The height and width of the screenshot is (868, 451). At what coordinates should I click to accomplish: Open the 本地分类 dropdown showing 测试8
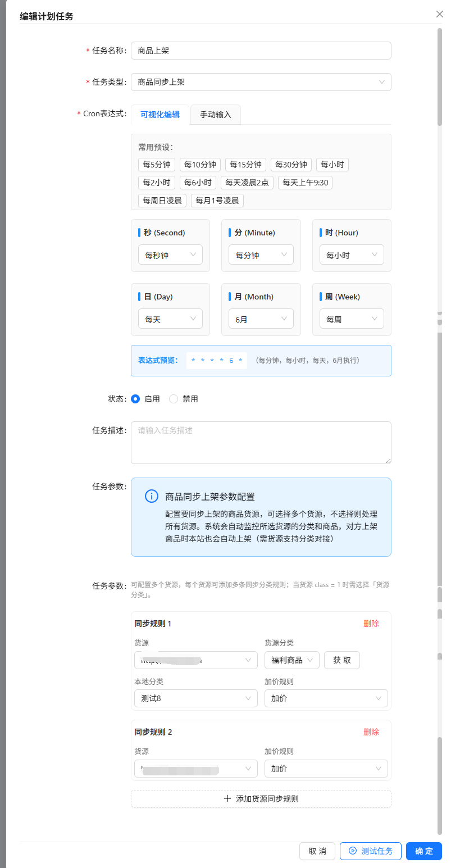(195, 698)
